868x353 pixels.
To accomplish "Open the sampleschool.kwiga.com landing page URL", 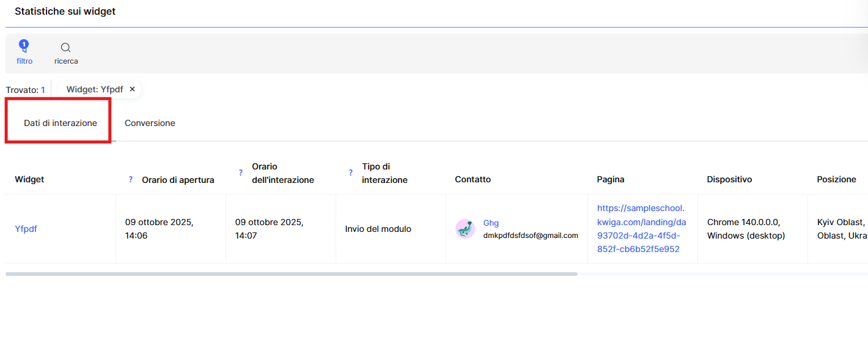I will tap(641, 228).
